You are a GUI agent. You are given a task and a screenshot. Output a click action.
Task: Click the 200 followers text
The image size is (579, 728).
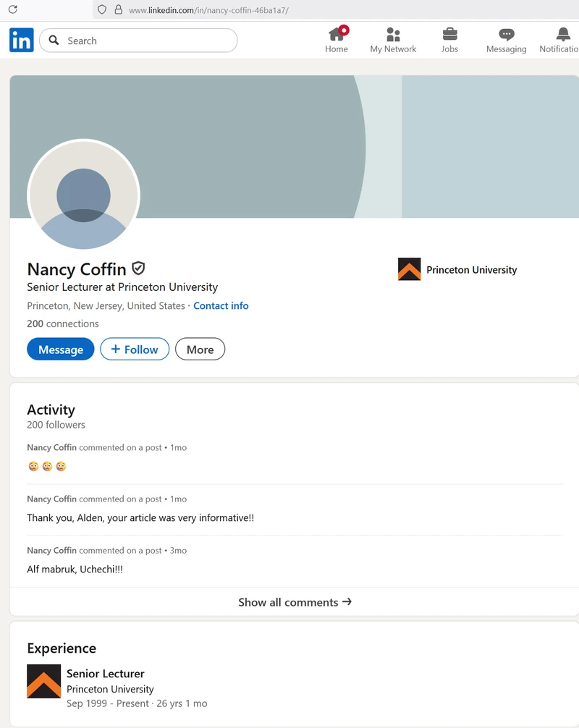coord(56,425)
